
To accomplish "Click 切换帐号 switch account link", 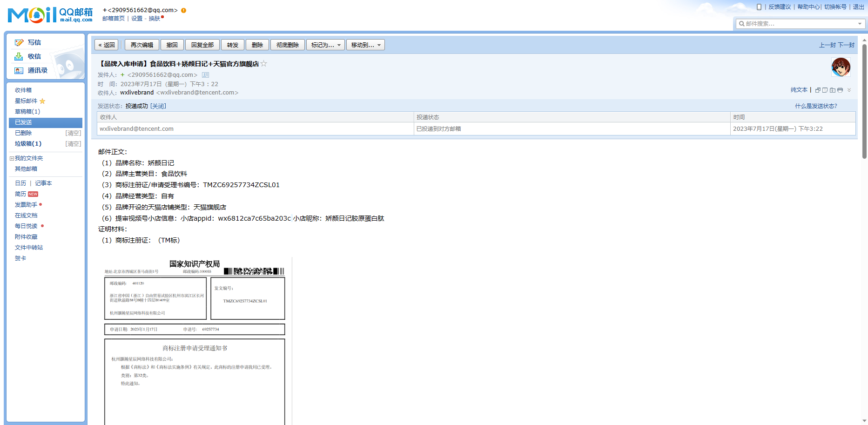I will coord(835,7).
